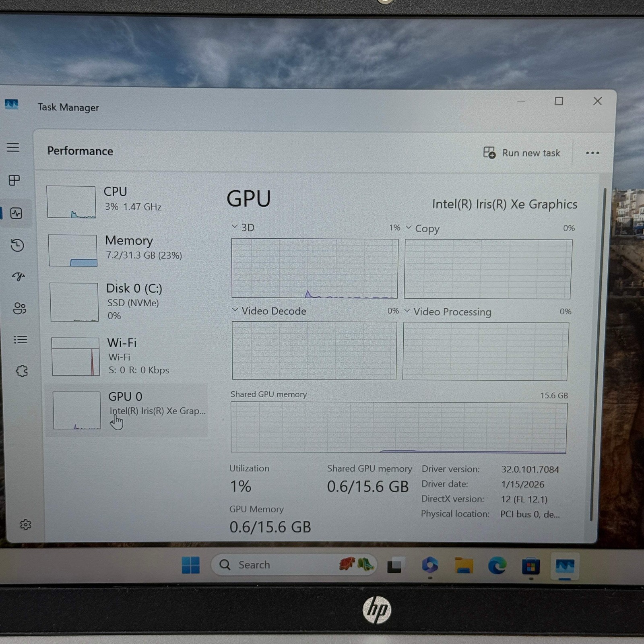Open the Users page icon
Screen dimensions: 644x644
pyautogui.click(x=19, y=308)
